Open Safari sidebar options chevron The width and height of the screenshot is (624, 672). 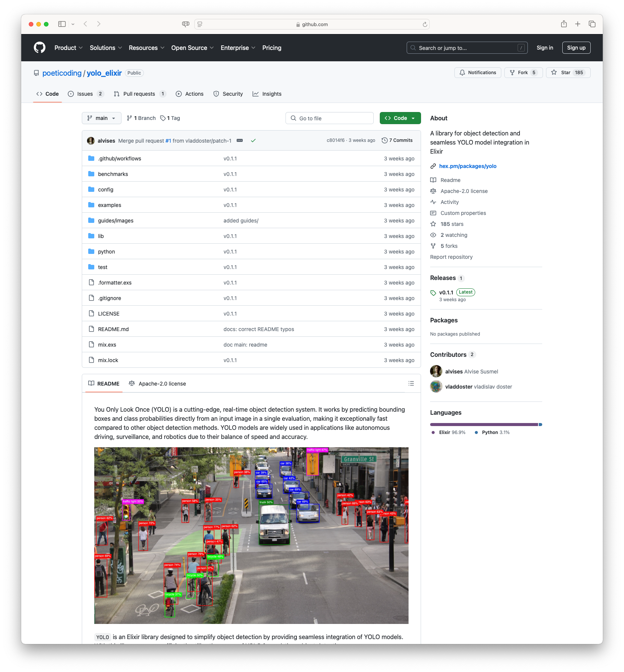click(x=73, y=24)
